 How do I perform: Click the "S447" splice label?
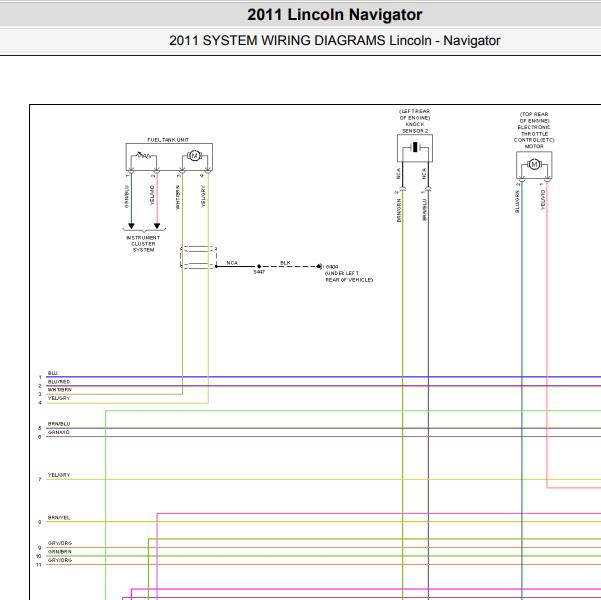pyautogui.click(x=259, y=272)
